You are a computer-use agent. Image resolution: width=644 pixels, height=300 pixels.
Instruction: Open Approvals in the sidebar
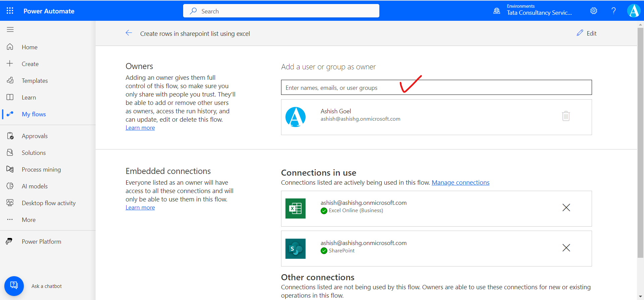pos(35,136)
